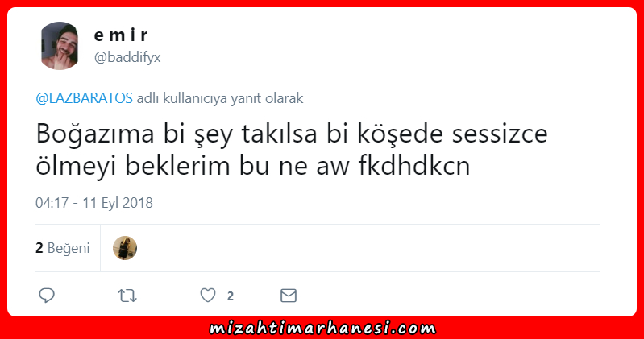Click the mizahtimarhanesi.com watermark text
The height and width of the screenshot is (339, 644).
coord(322,329)
